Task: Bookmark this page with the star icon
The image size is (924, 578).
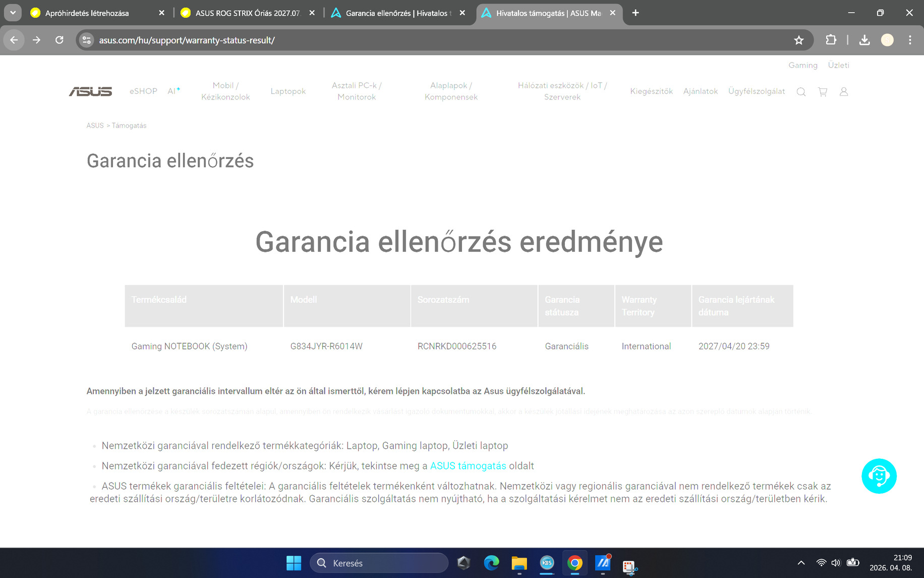Action: pyautogui.click(x=799, y=40)
